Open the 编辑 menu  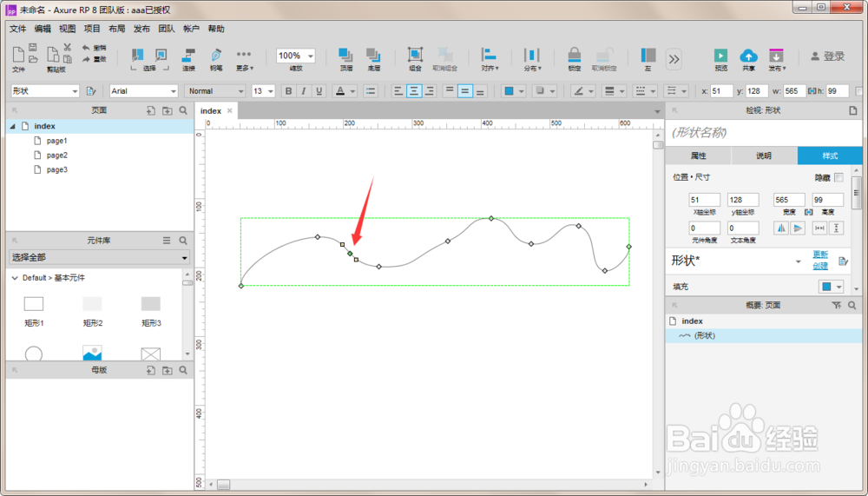coord(43,29)
